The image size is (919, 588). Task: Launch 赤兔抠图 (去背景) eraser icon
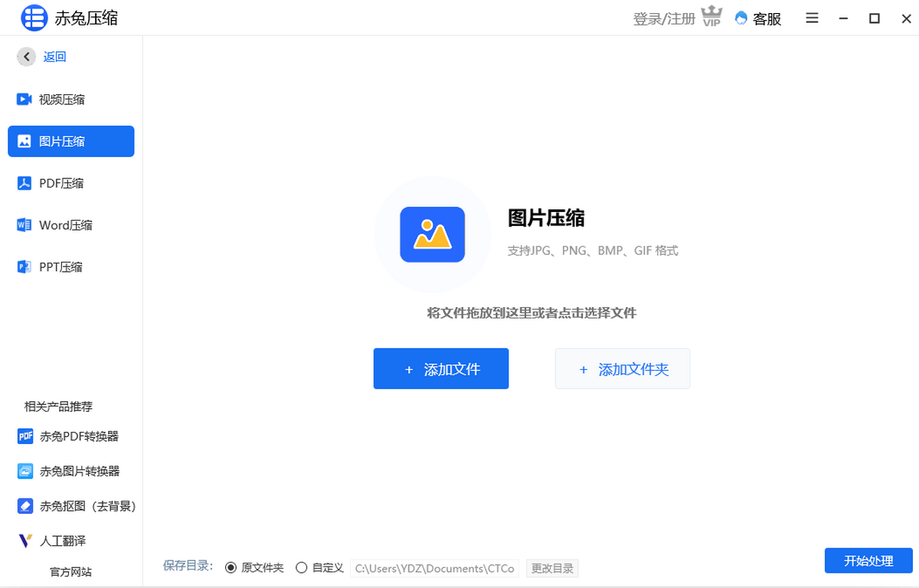[x=25, y=506]
